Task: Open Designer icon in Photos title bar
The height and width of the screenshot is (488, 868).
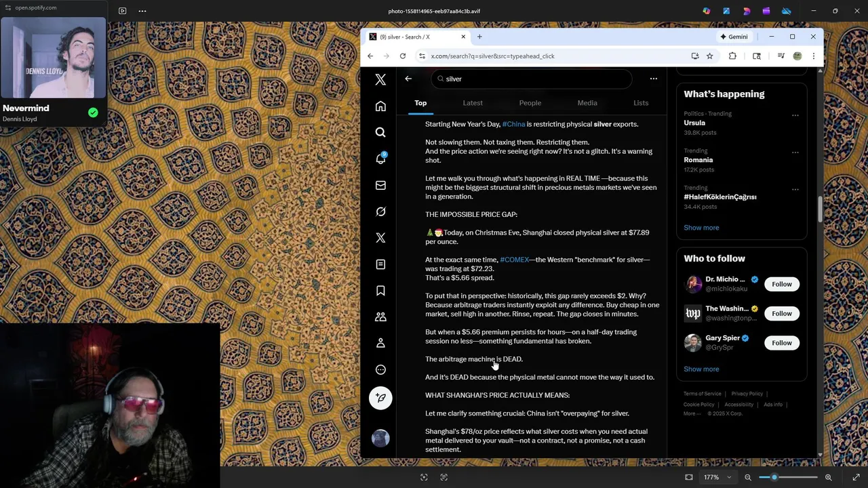Action: [747, 11]
